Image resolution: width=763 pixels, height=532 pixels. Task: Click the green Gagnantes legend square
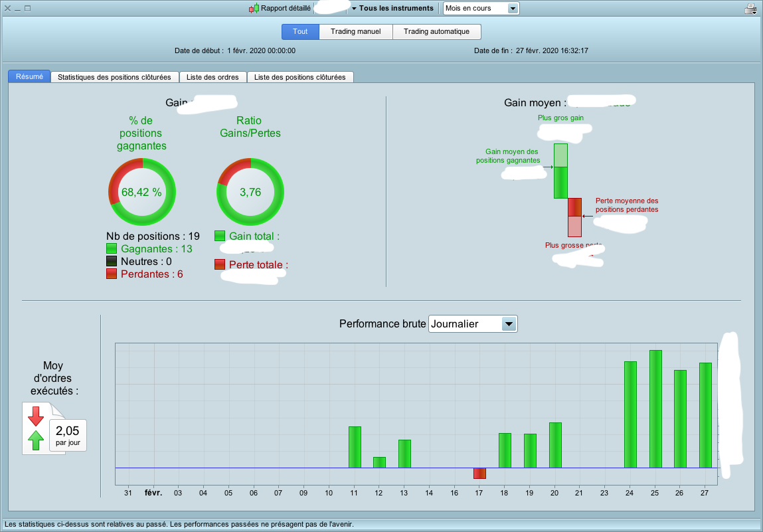pos(112,248)
